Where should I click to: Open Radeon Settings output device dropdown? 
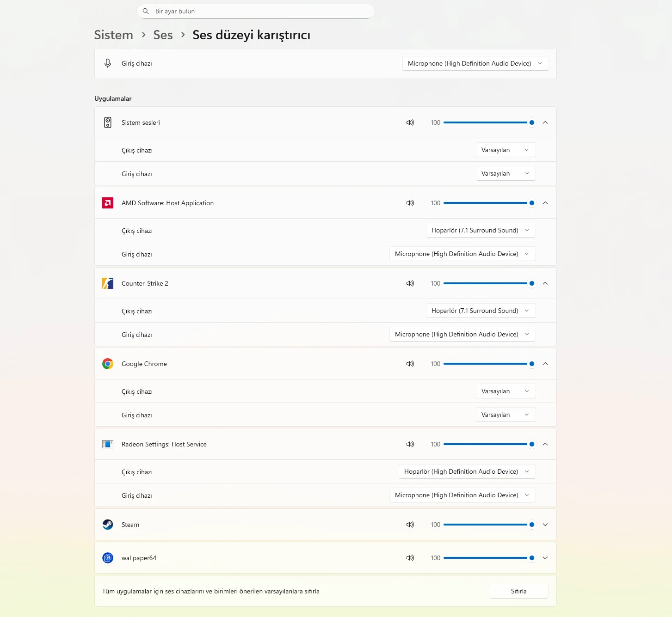(x=467, y=471)
